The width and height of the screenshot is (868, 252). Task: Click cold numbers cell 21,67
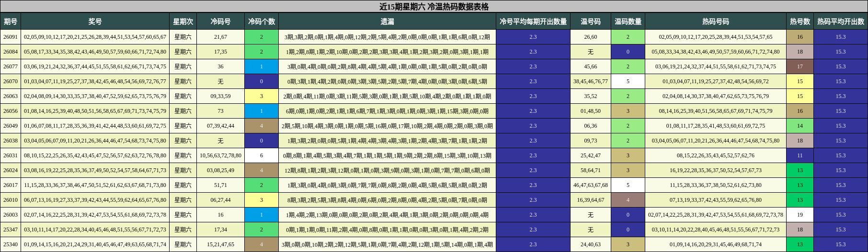[x=220, y=37]
